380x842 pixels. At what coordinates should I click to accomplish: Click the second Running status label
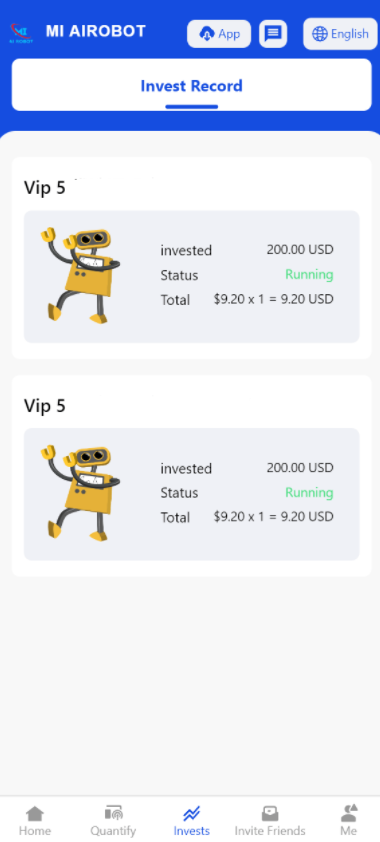pos(309,492)
